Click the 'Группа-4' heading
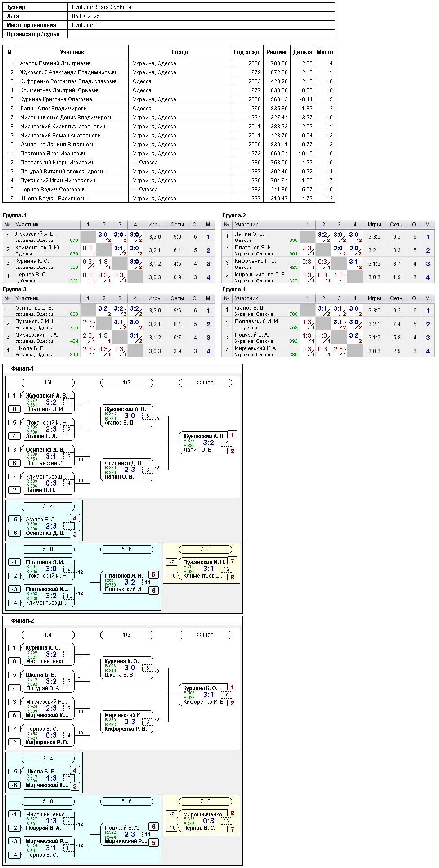 tap(234, 289)
